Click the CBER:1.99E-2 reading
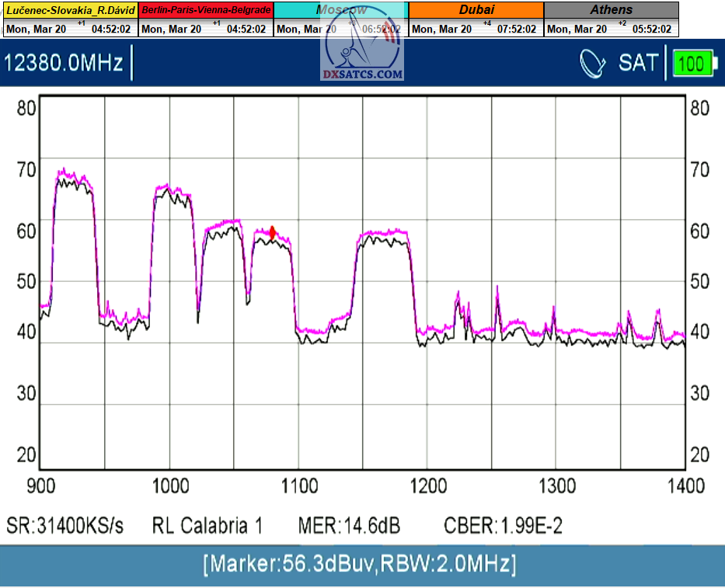 (x=503, y=526)
